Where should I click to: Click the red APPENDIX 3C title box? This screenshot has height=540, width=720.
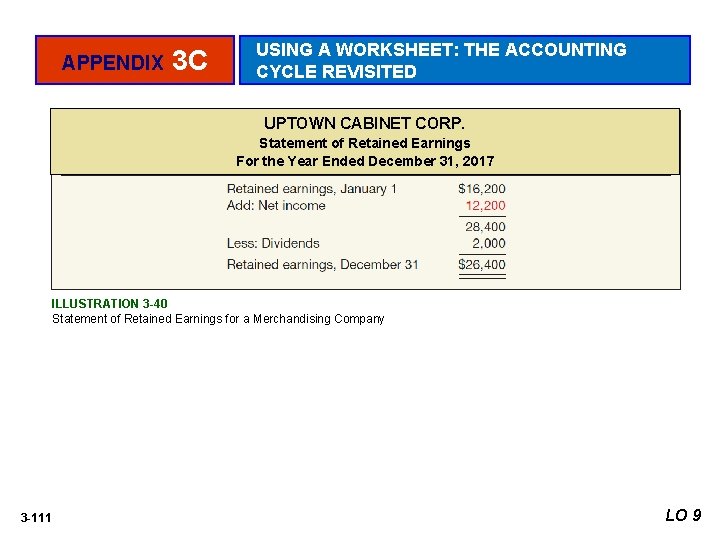click(135, 60)
